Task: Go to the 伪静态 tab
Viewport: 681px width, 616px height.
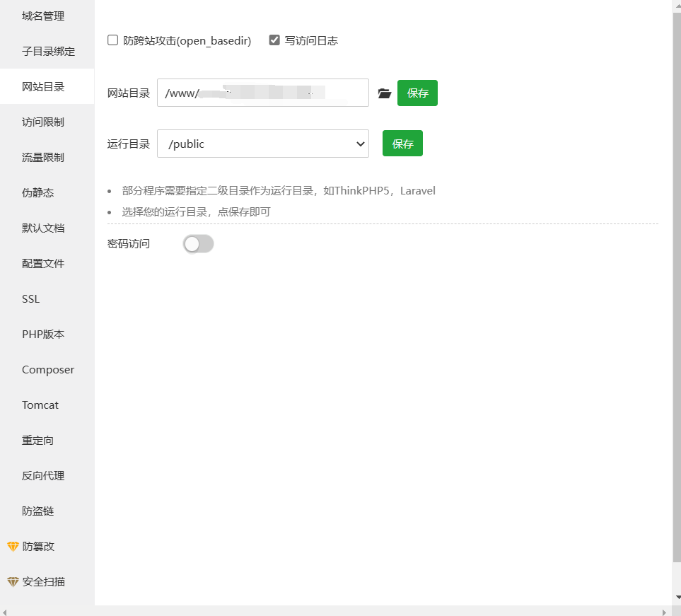Action: (38, 192)
